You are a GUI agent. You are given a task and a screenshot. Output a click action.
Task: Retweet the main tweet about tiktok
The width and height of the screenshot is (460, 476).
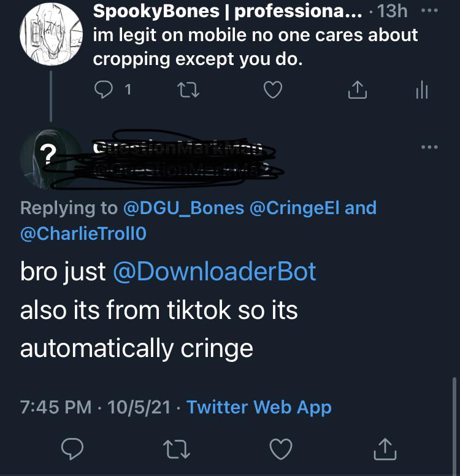click(x=177, y=450)
